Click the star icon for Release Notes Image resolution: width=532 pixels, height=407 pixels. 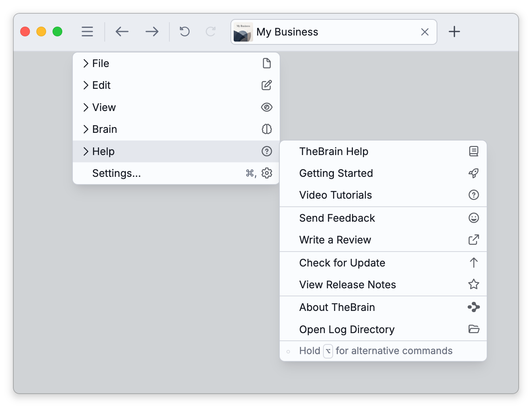click(474, 284)
